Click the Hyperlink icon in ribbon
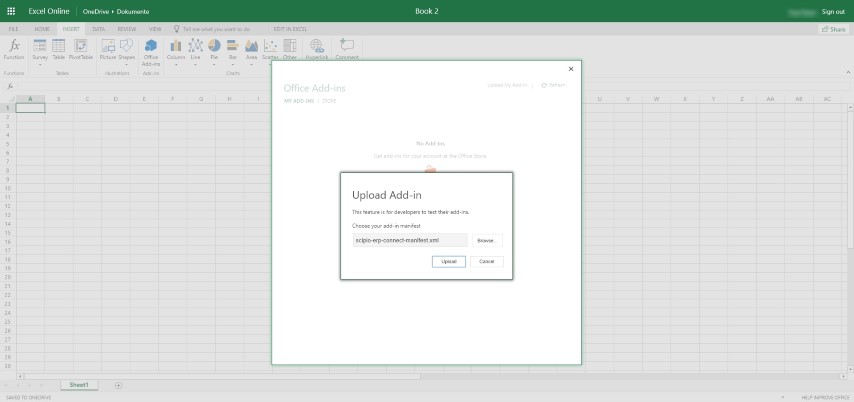 [317, 49]
